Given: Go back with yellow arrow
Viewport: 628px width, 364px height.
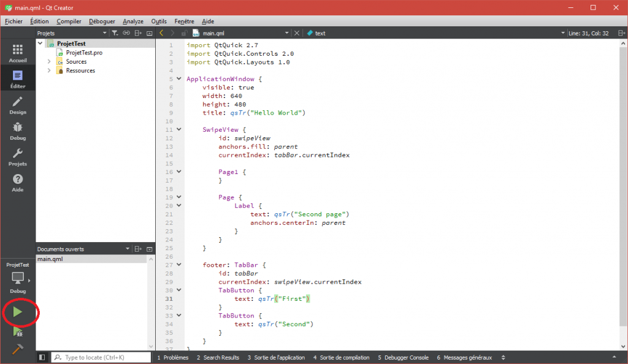Looking at the screenshot, I should point(161,33).
